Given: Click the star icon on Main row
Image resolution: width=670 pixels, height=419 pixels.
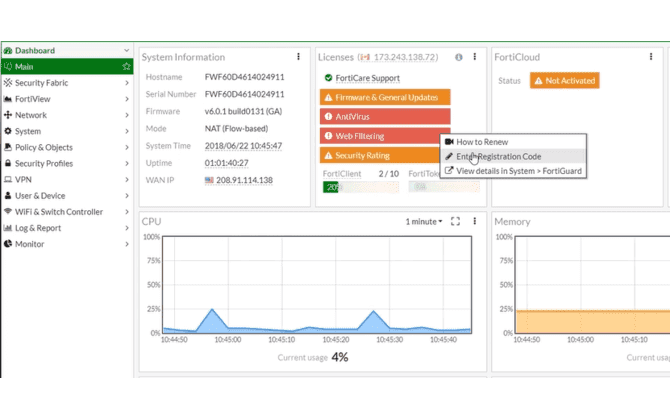Looking at the screenshot, I should coord(126,66).
